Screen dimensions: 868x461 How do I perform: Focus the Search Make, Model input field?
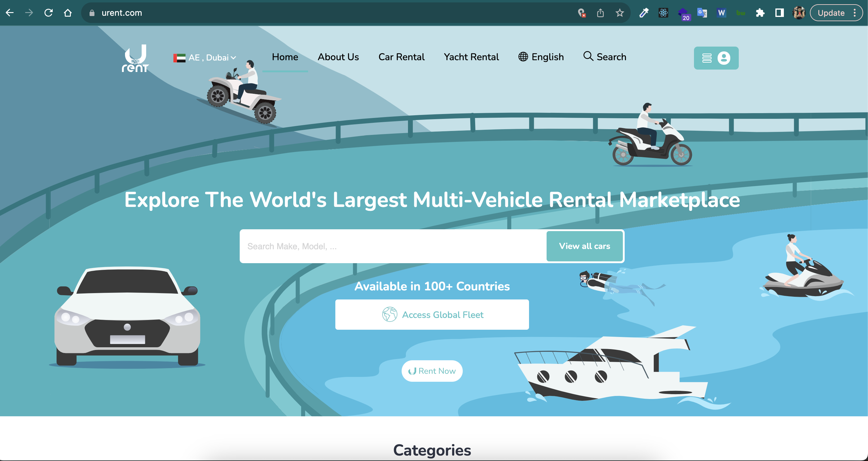pos(393,246)
